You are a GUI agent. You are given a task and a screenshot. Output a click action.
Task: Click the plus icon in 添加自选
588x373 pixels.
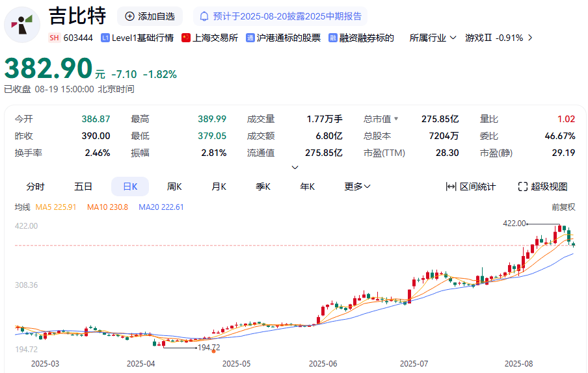tap(129, 16)
